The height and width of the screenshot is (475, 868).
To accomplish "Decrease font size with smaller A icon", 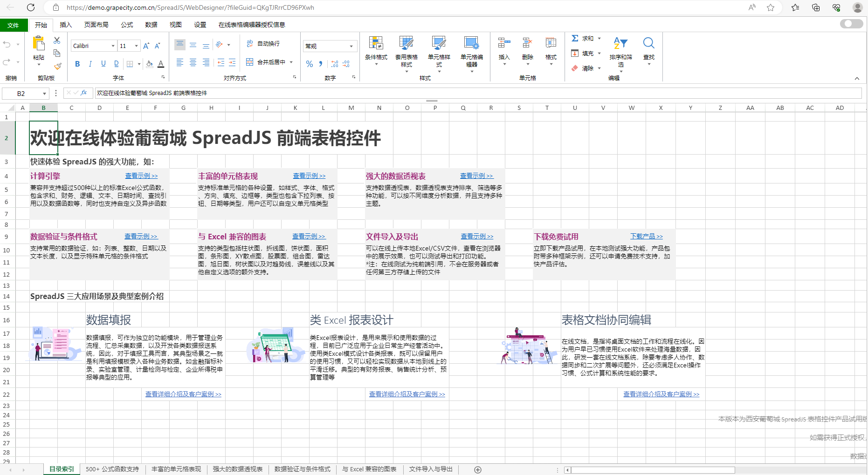I will coord(158,46).
